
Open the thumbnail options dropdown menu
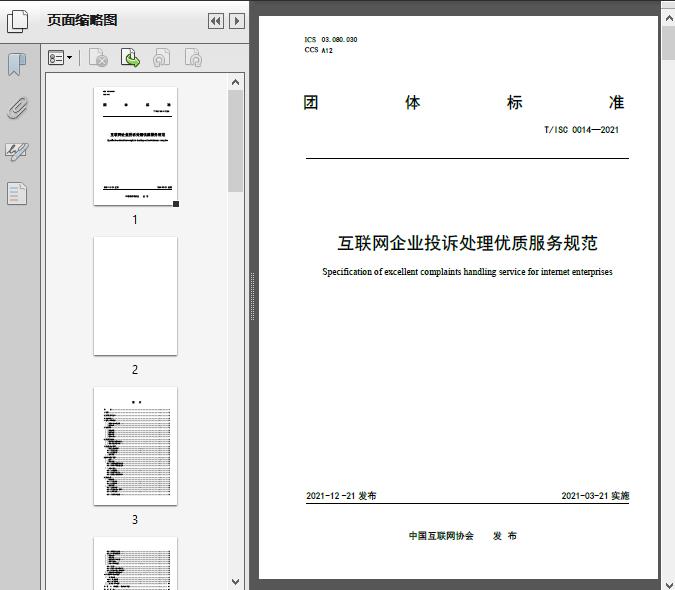click(x=60, y=59)
